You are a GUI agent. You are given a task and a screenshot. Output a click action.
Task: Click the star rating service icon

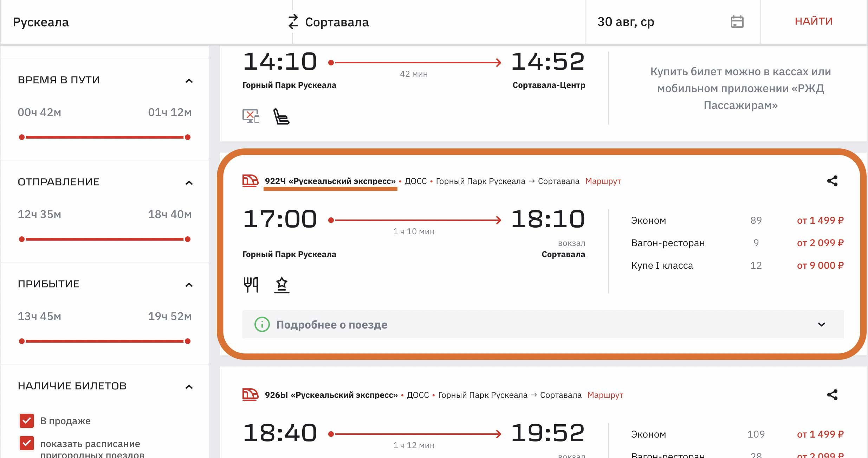pyautogui.click(x=281, y=285)
